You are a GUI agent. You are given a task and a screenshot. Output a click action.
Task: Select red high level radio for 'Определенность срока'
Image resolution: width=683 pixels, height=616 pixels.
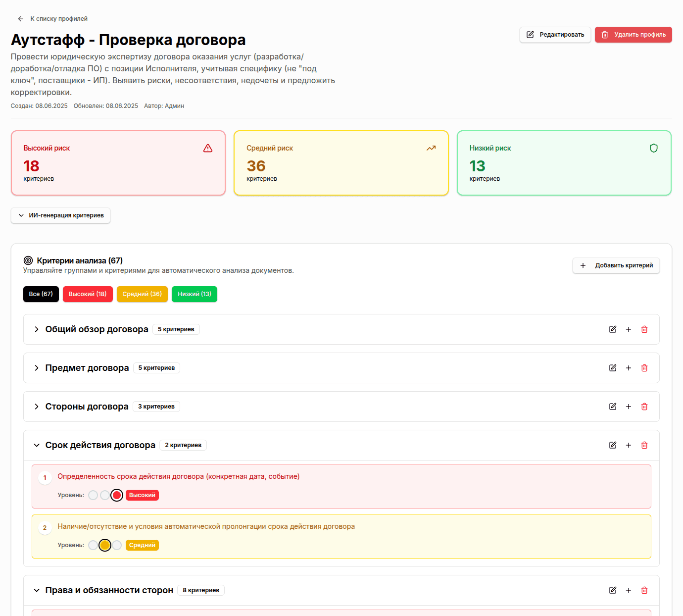click(x=117, y=495)
